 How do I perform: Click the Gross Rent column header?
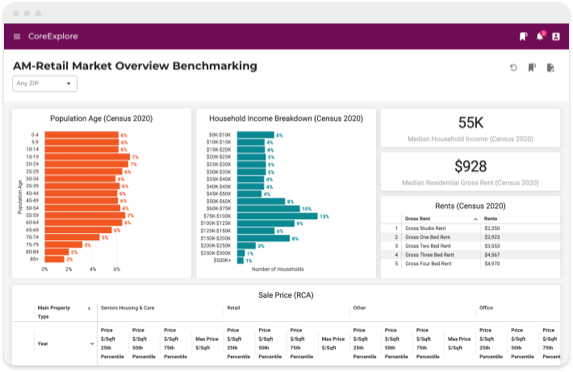417,219
